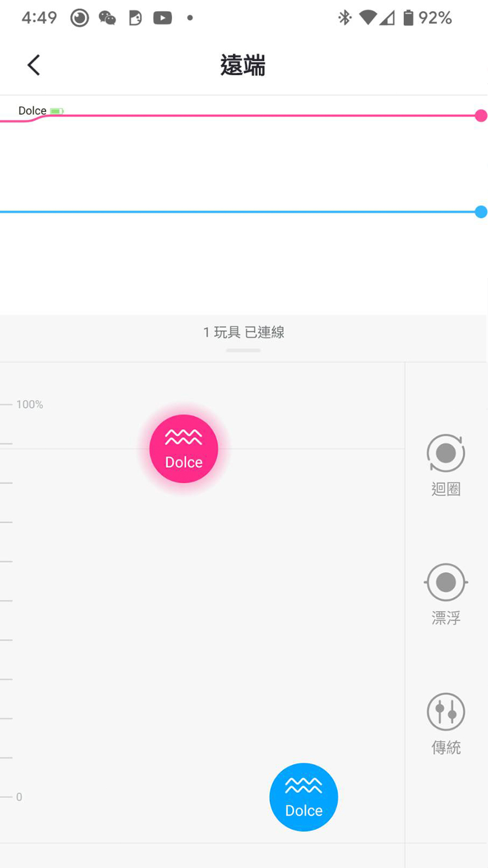Tap the Dolce battery indicator icon
This screenshot has width=488, height=868.
56,111
